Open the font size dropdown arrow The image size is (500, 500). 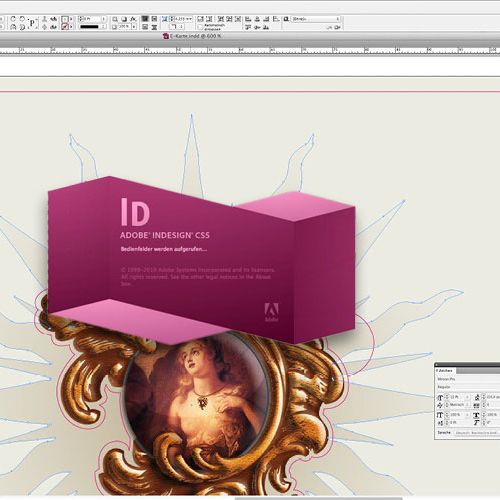coord(467,397)
